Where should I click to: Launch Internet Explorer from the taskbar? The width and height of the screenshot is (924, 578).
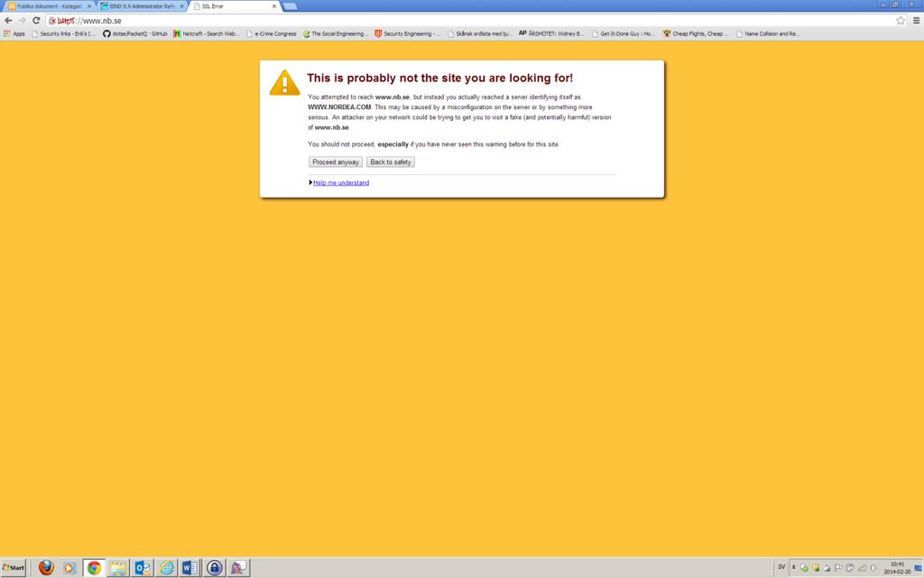point(167,568)
